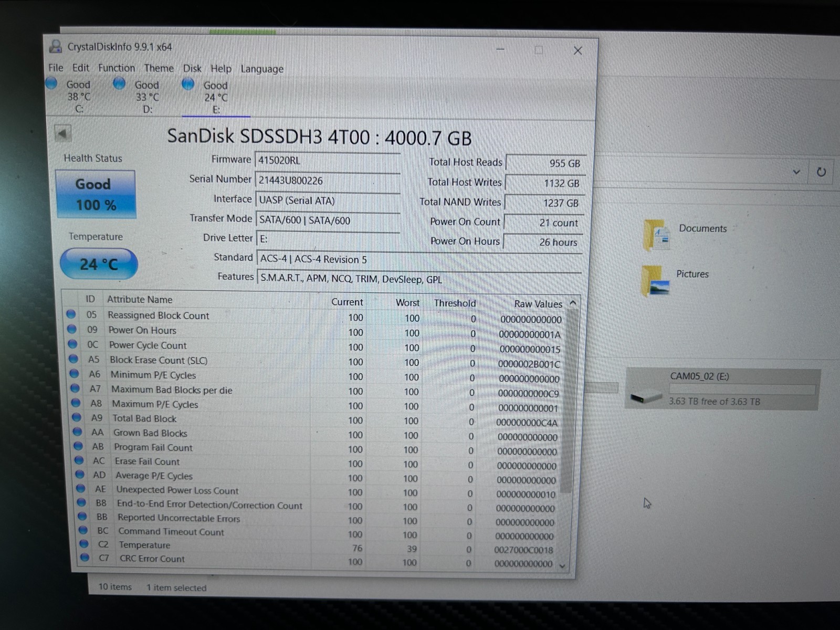Click the Good 100 % health status button

(x=95, y=194)
